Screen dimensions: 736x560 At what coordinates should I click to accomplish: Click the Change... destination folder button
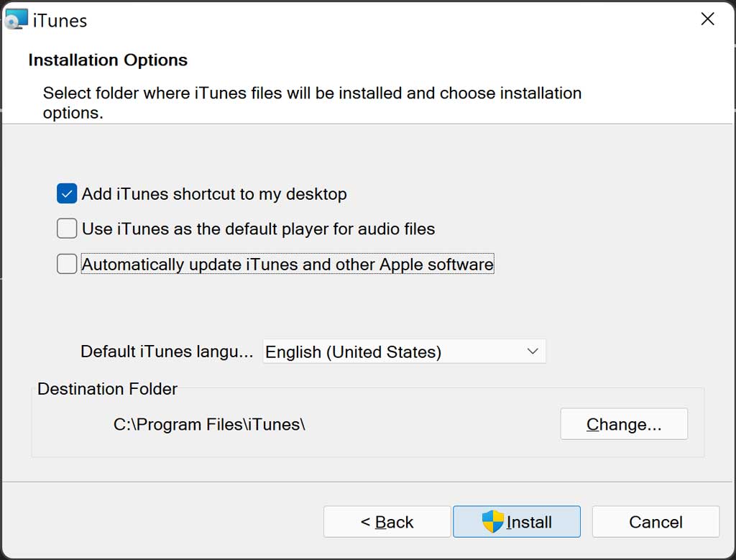click(624, 424)
